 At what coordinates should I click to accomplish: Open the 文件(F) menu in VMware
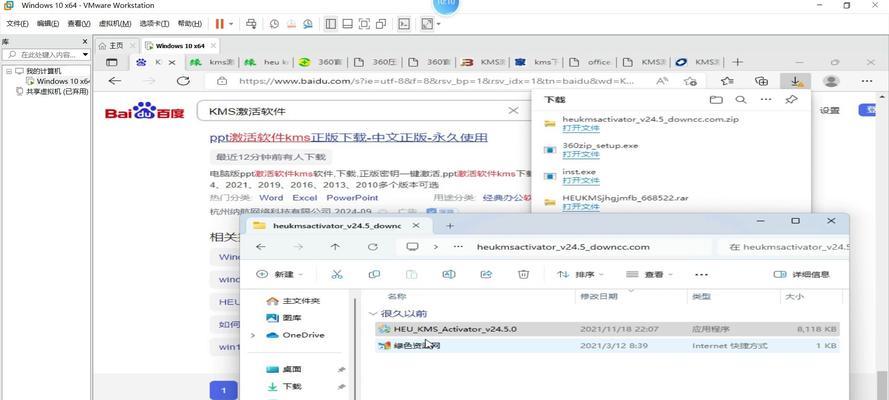coord(17,24)
